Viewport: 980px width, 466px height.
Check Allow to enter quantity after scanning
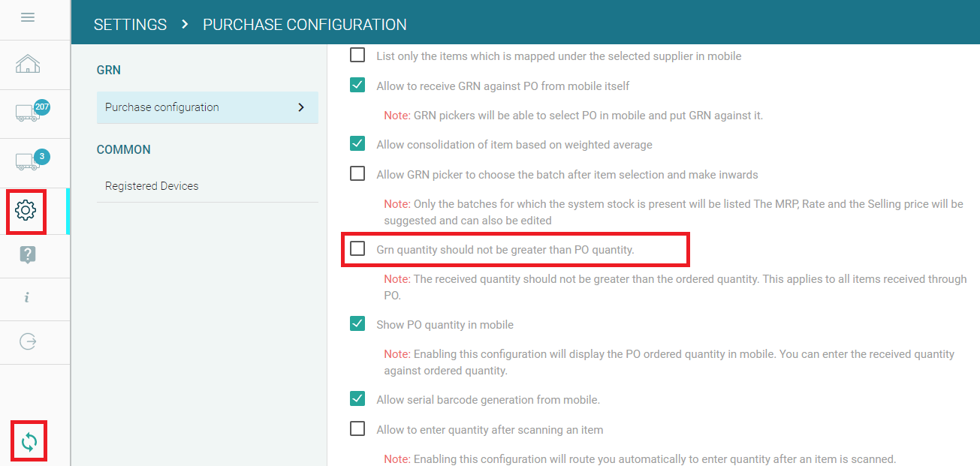358,429
